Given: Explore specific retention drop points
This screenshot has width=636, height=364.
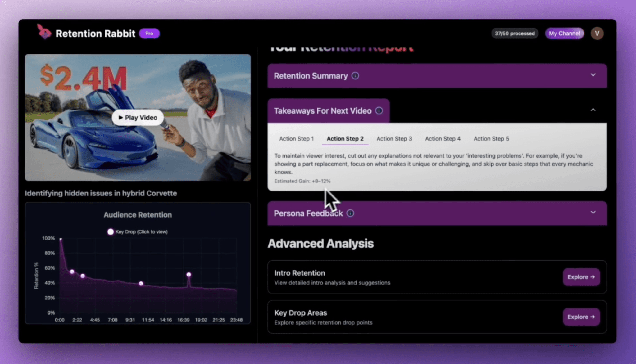Looking at the screenshot, I should tap(581, 317).
